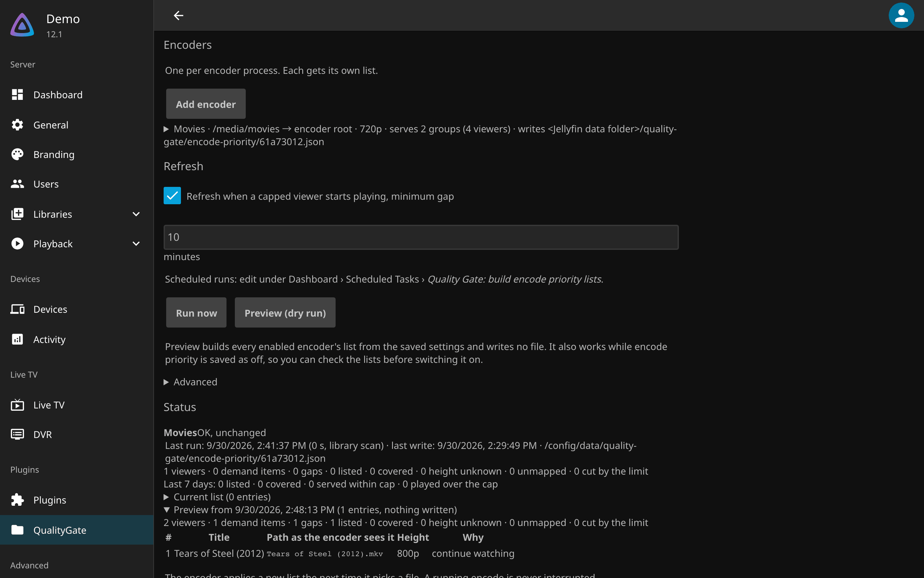Image resolution: width=924 pixels, height=578 pixels.
Task: Click the Playback play-circle icon
Action: pyautogui.click(x=17, y=243)
